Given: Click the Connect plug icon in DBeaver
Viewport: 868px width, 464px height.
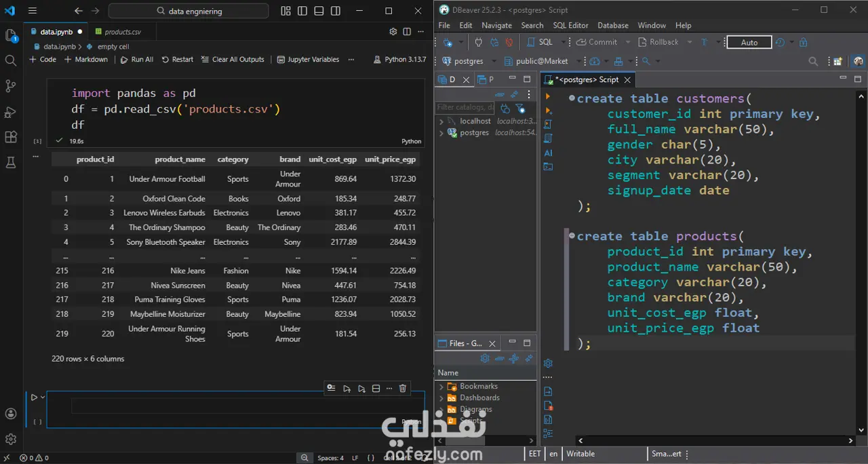Looking at the screenshot, I should point(478,42).
